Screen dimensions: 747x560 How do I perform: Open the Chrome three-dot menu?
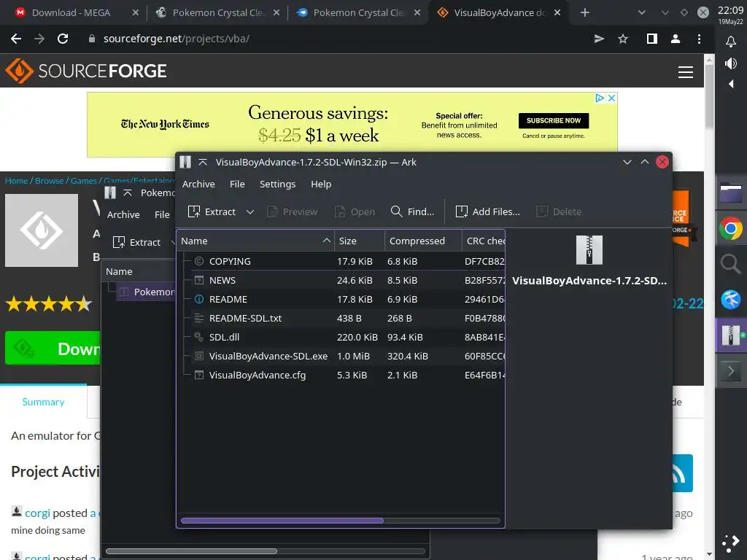(699, 39)
